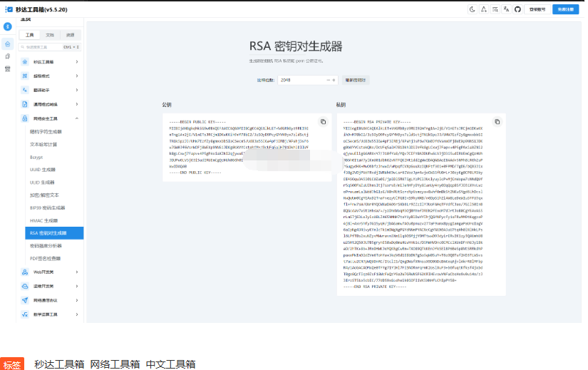Open the 网络工具箱 tag link
Viewport: 588px width, 370px height.
point(115,364)
